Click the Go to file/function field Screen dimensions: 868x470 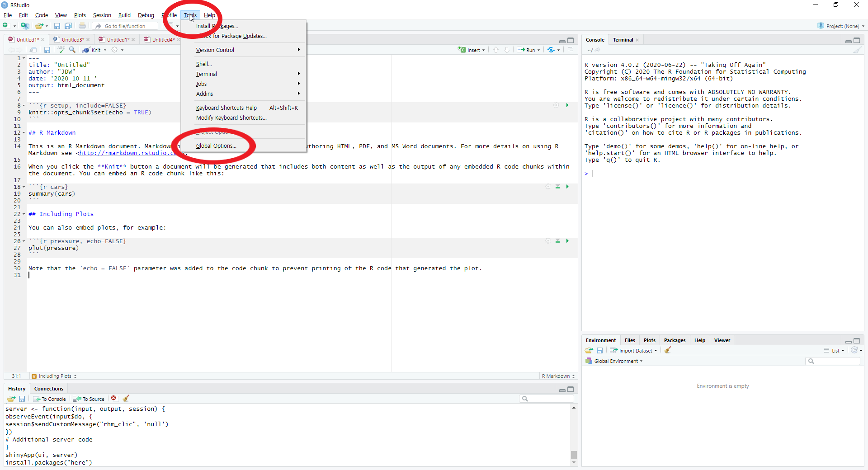[x=126, y=26]
